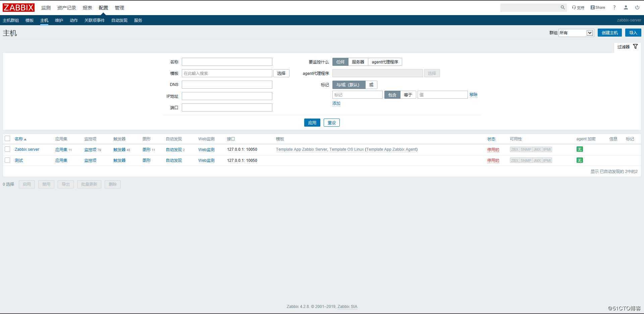
Task: Click JMX availability badge for Zabbix server
Action: [537, 149]
